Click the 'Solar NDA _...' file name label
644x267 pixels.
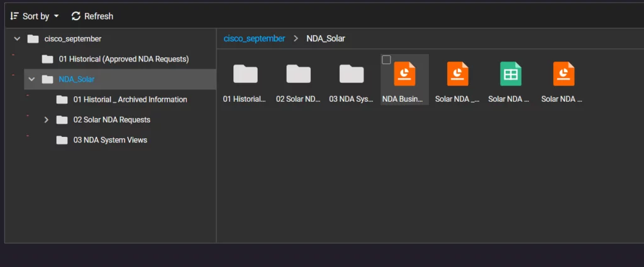click(458, 99)
